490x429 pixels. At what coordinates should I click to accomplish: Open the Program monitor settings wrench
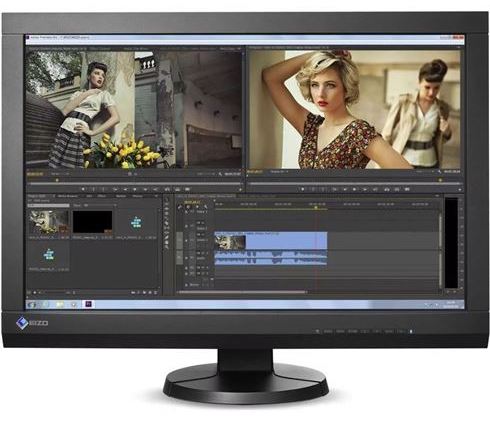point(440,172)
